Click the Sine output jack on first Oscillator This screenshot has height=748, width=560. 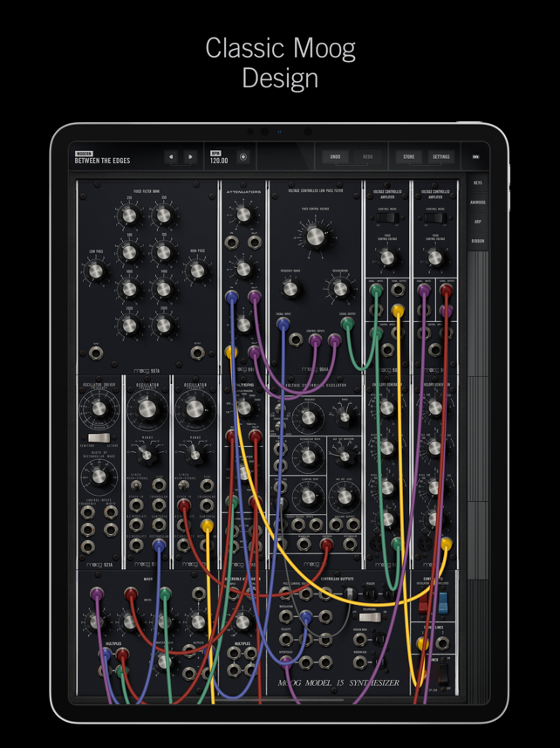(159, 485)
